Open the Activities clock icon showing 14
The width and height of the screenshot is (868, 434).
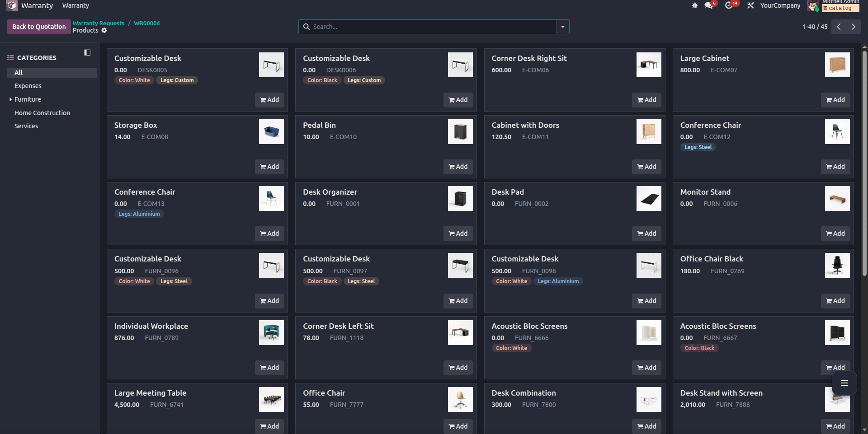730,6
